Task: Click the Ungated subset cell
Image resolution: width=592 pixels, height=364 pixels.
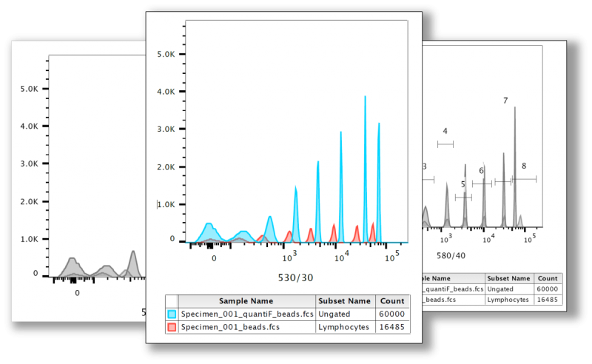Action: coord(334,314)
